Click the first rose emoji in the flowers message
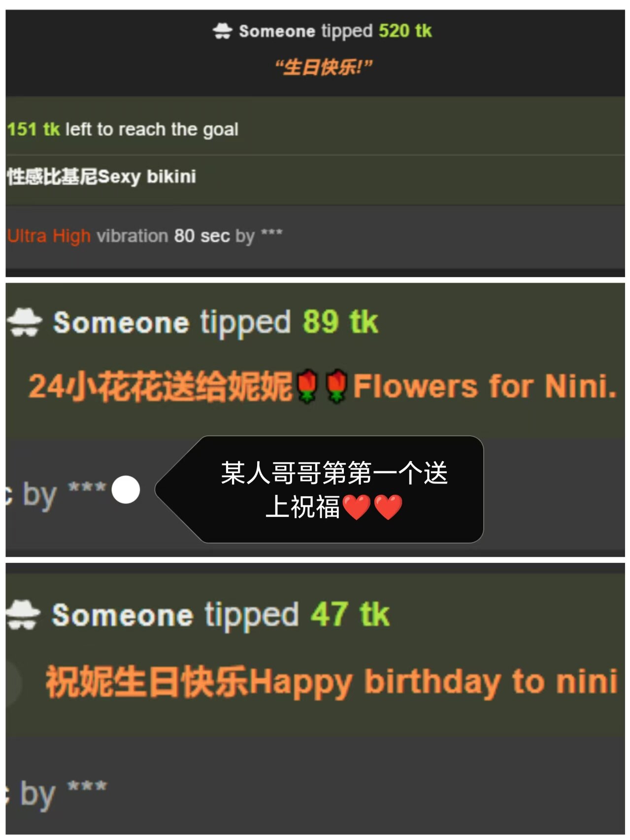This screenshot has width=630, height=840. (x=308, y=386)
